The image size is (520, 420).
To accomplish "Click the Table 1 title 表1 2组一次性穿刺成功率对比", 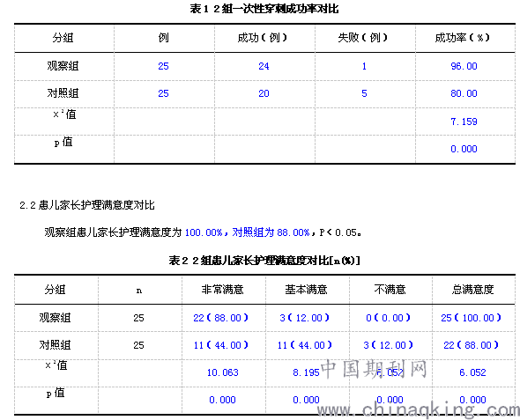I will (x=264, y=9).
